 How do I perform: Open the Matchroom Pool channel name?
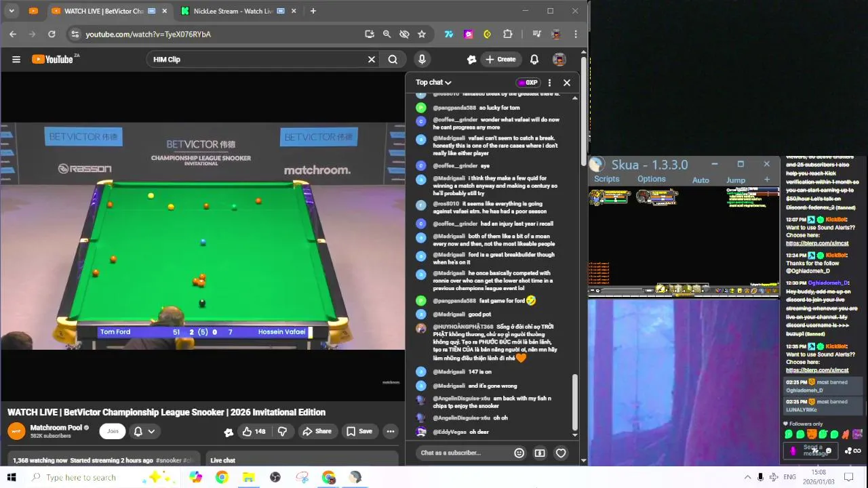[x=56, y=428]
